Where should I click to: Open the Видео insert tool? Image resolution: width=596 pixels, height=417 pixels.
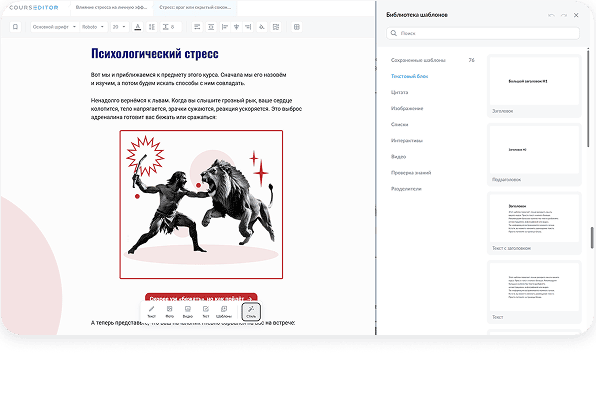(x=188, y=311)
